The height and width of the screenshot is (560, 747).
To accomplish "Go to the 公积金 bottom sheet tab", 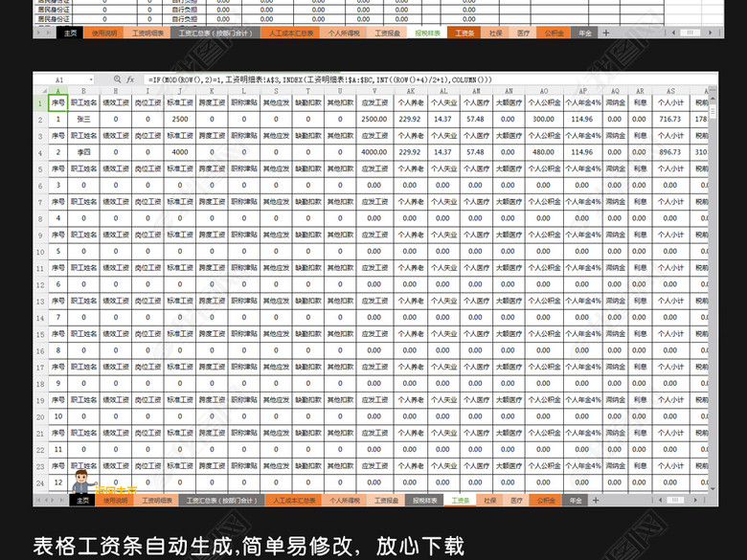I will pos(547,500).
